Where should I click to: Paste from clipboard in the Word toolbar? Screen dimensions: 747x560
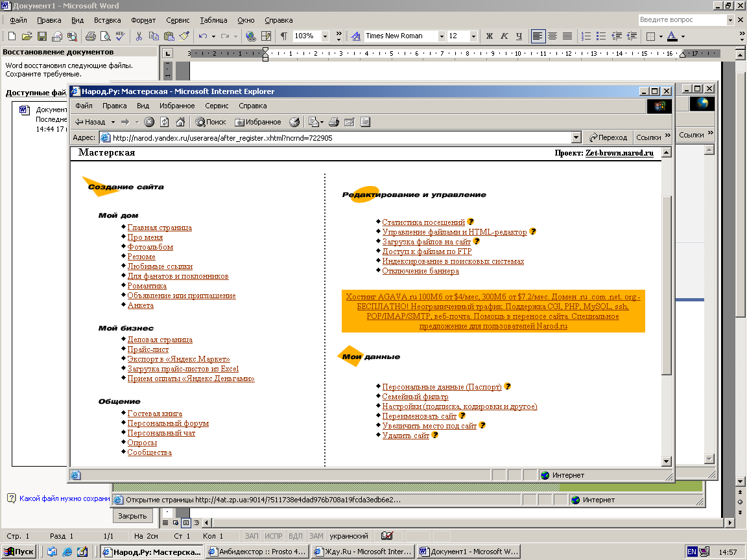169,36
